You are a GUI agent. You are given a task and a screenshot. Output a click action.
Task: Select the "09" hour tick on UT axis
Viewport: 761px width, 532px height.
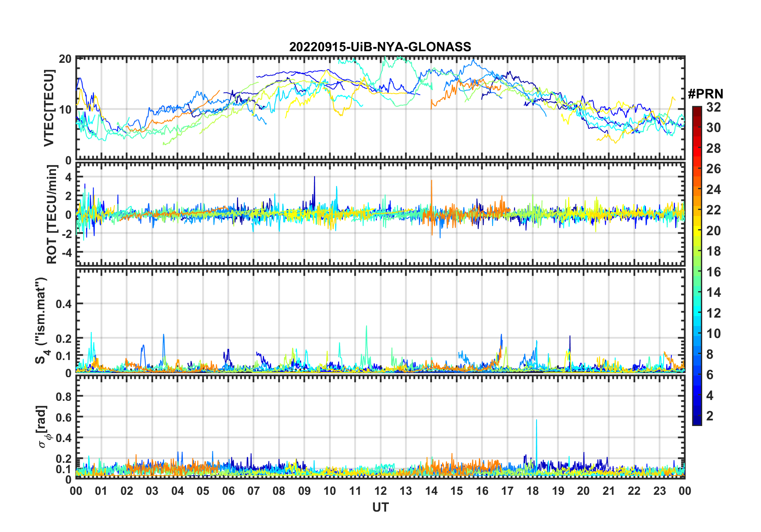pos(304,491)
